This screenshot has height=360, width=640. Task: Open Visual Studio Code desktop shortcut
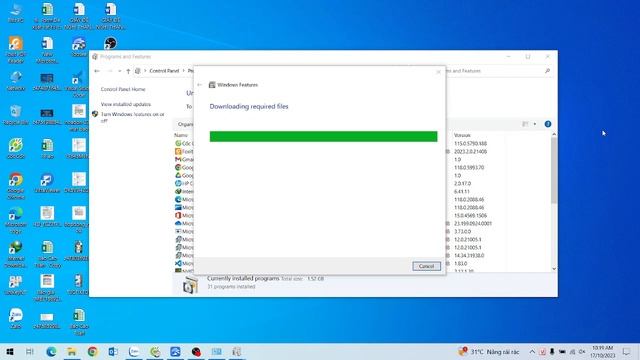(x=79, y=84)
